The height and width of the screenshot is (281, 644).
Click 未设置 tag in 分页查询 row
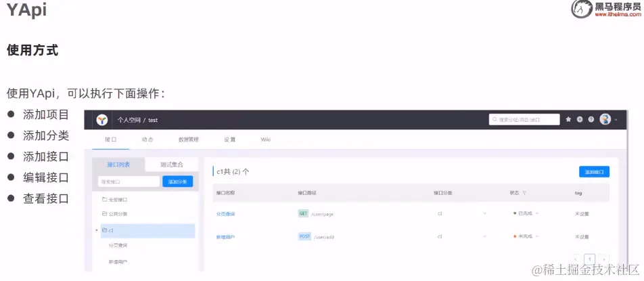point(582,214)
